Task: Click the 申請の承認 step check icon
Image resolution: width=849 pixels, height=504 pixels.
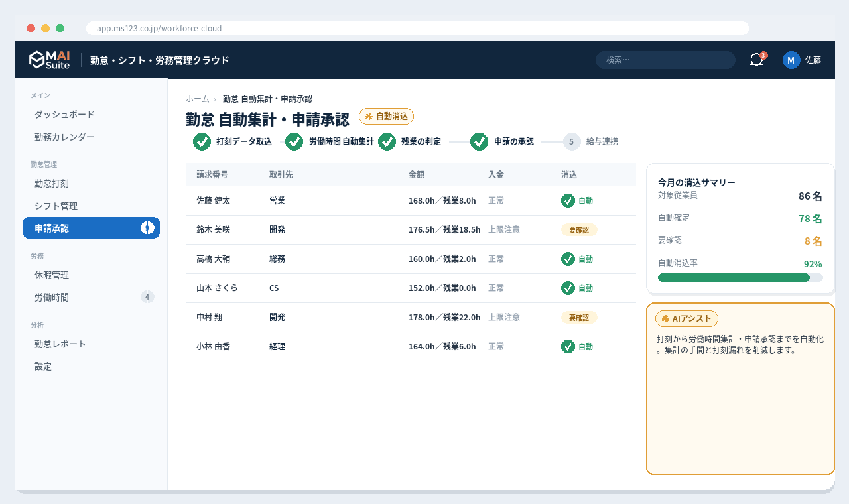Action: (480, 141)
